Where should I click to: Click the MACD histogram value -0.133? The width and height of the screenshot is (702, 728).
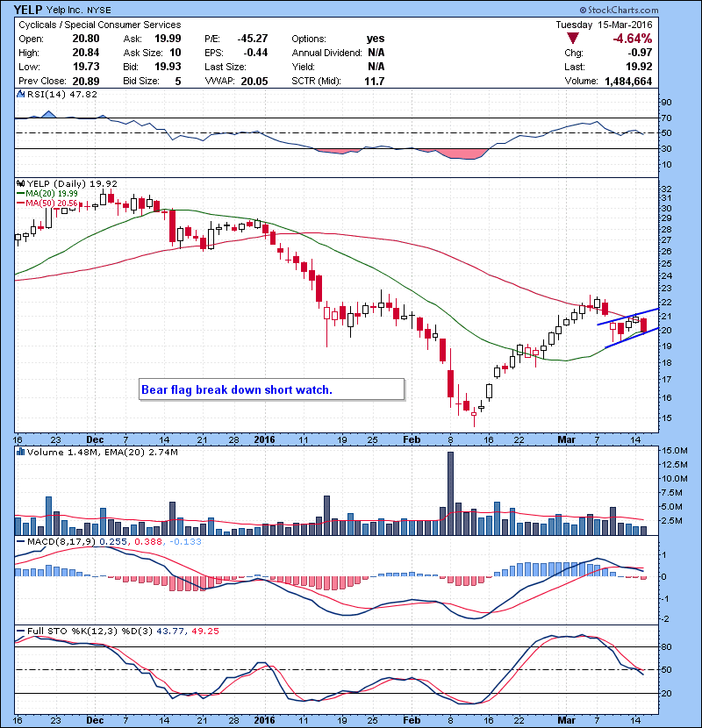point(185,541)
